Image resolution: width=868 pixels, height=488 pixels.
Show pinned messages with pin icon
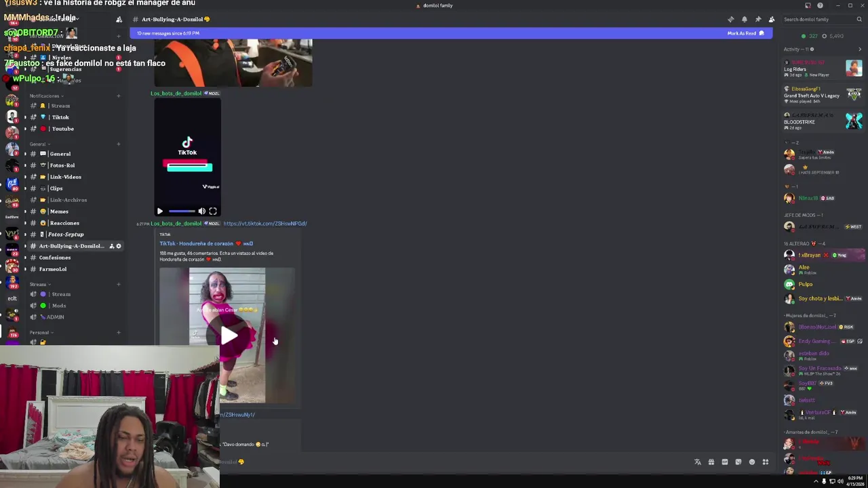[x=757, y=20]
